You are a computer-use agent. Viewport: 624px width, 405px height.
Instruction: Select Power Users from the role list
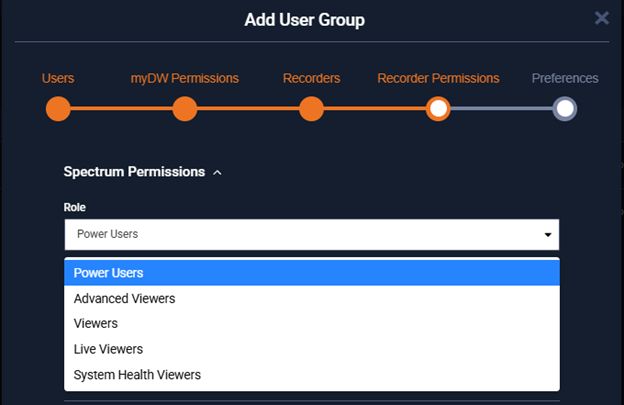pos(108,272)
